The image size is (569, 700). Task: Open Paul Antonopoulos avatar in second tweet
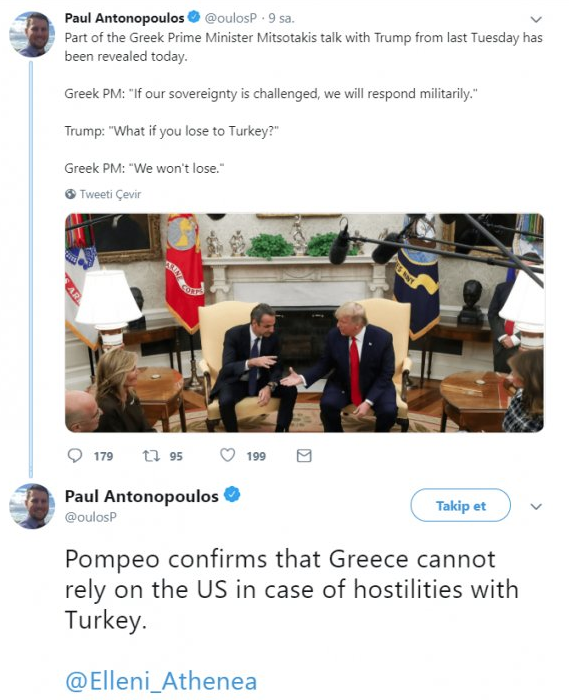coord(32,506)
